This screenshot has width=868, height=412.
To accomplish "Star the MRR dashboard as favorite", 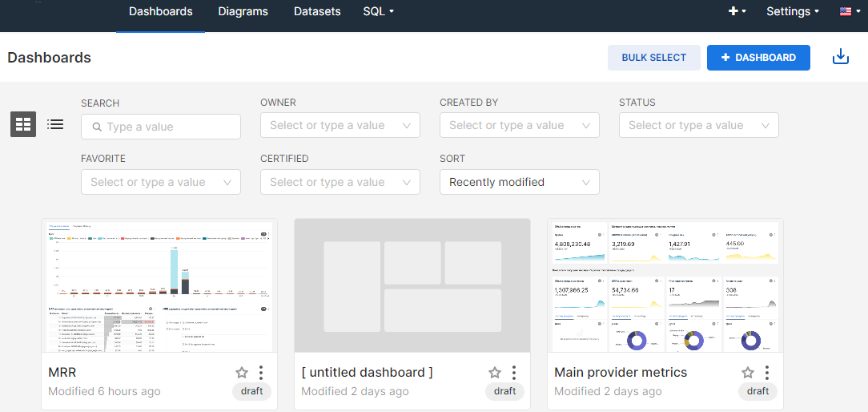I will [242, 373].
